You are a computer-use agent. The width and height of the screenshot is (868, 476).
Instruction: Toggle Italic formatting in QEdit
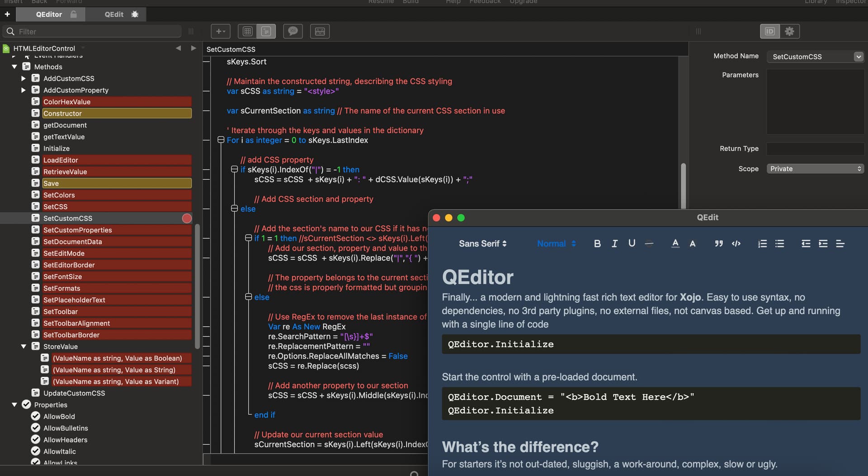pyautogui.click(x=614, y=243)
